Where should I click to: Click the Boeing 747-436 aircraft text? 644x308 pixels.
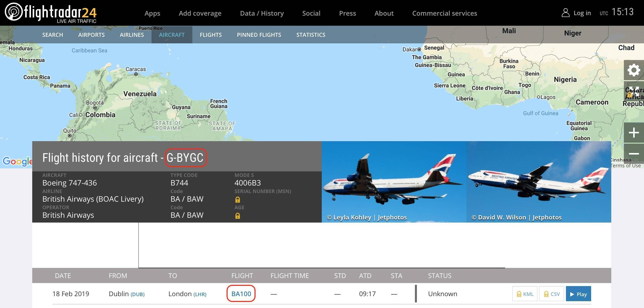coord(69,183)
